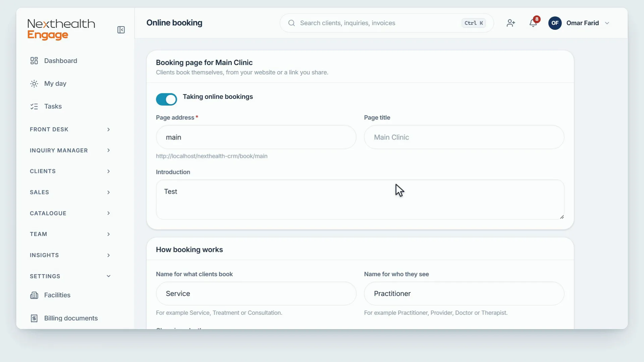This screenshot has height=362, width=644.
Task: Collapse the Settings section
Action: coord(70,276)
